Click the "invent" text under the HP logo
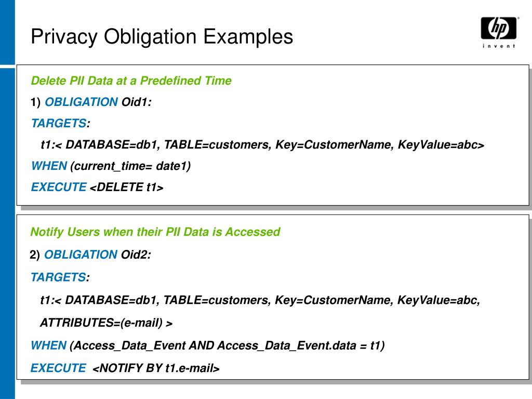Image resolution: width=532 pixels, height=399 pixels. coord(498,46)
